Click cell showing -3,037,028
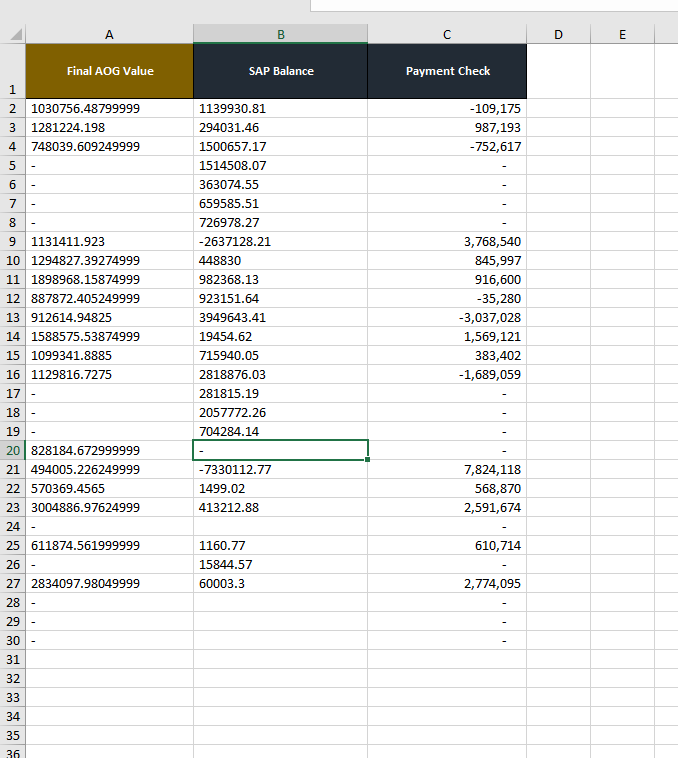The height and width of the screenshot is (758, 678). pos(447,318)
